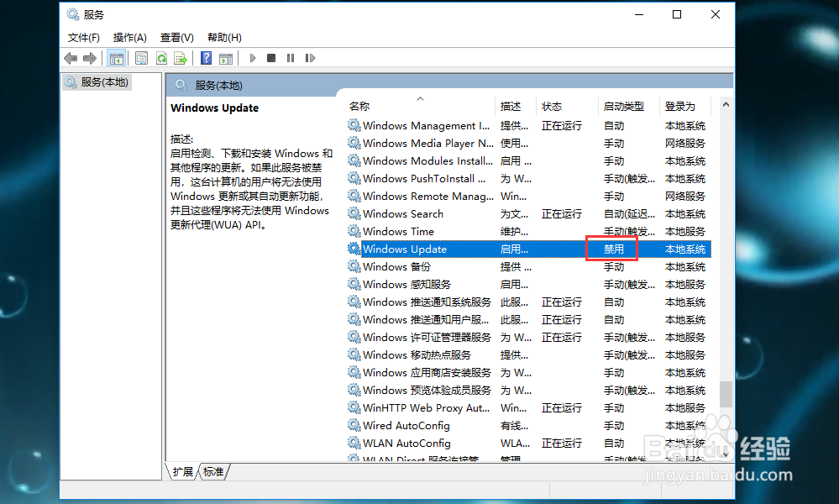
Task: Click the Forward arrow toolbar icon
Action: tap(90, 58)
